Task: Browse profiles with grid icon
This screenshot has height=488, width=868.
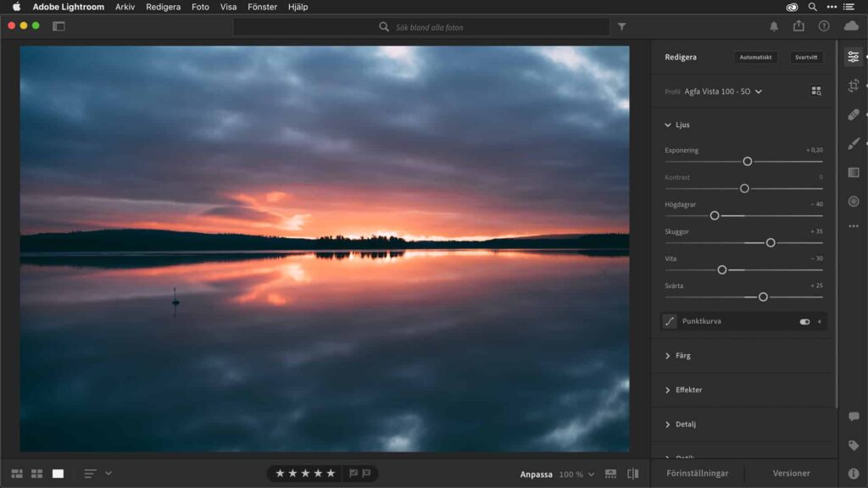Action: [x=816, y=91]
